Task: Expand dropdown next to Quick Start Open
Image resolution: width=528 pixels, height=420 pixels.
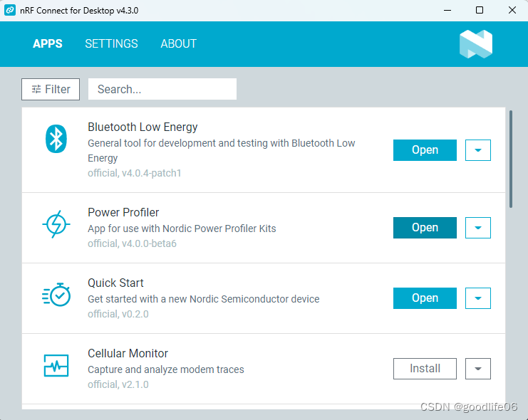Action: point(478,298)
